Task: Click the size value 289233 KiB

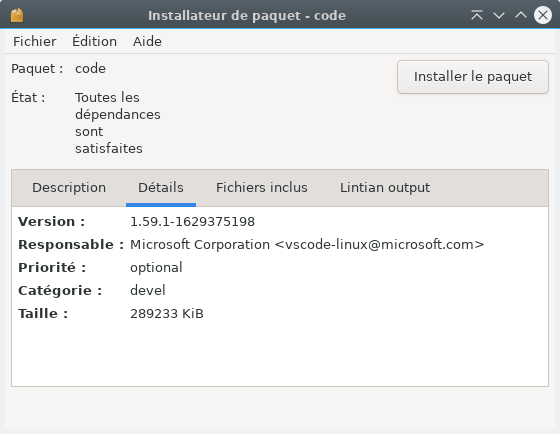Action: click(167, 314)
